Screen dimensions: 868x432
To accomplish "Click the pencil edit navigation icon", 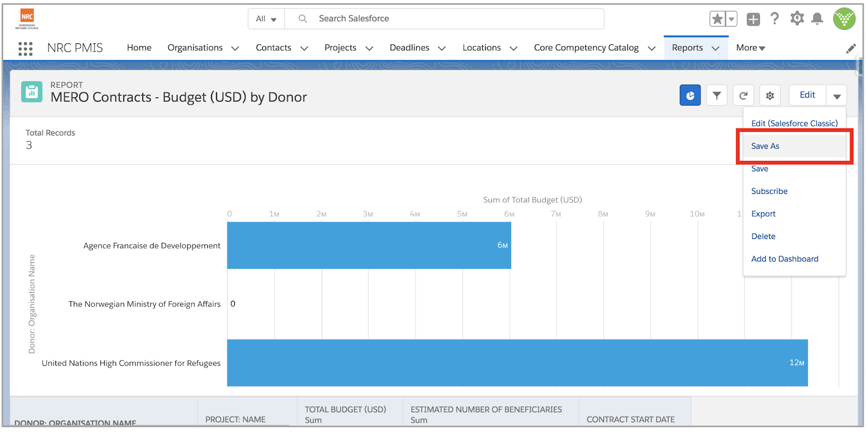I will tap(851, 48).
